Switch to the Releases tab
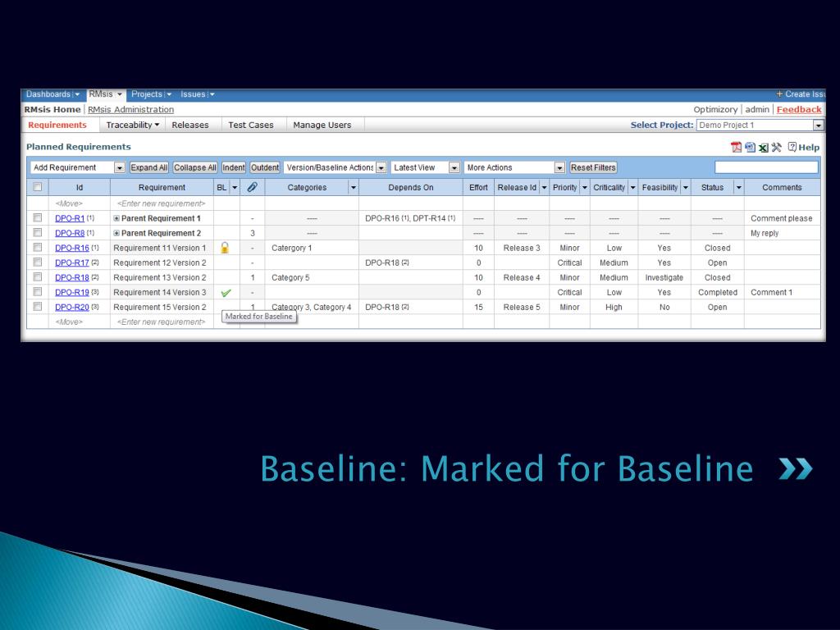Viewport: 840px width, 630px height. pyautogui.click(x=190, y=125)
